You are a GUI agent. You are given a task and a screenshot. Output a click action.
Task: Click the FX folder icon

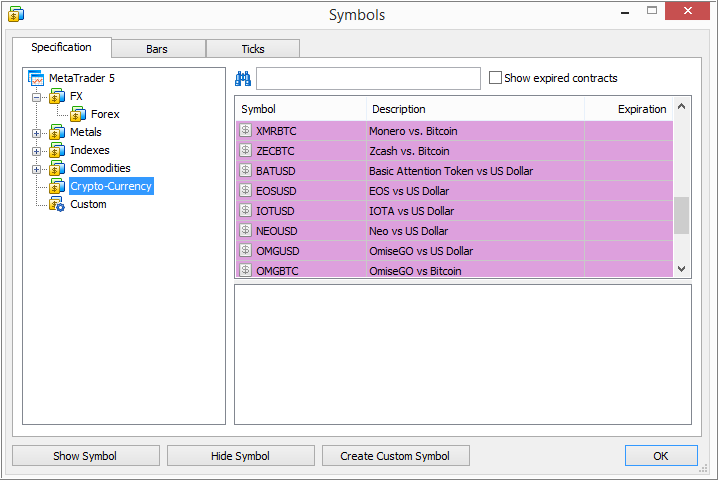tap(57, 97)
